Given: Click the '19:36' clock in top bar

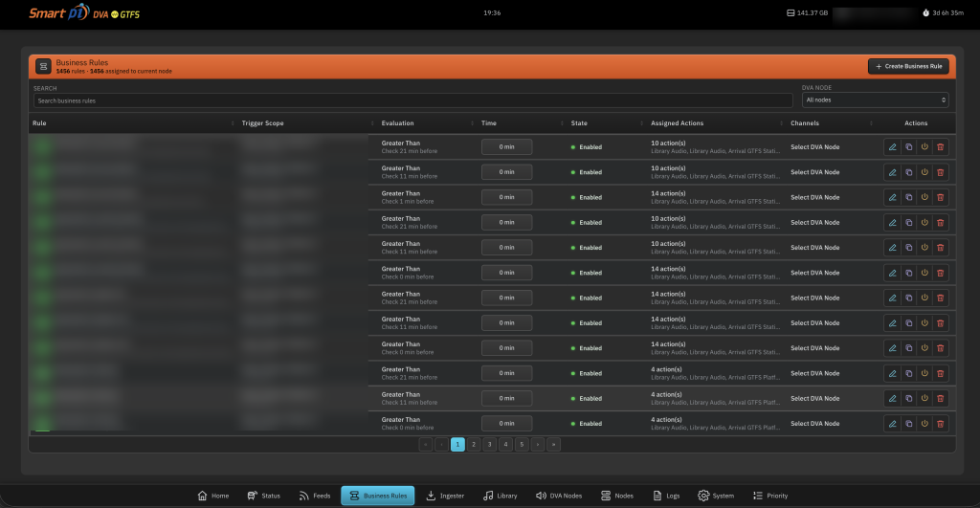Looking at the screenshot, I should point(492,12).
